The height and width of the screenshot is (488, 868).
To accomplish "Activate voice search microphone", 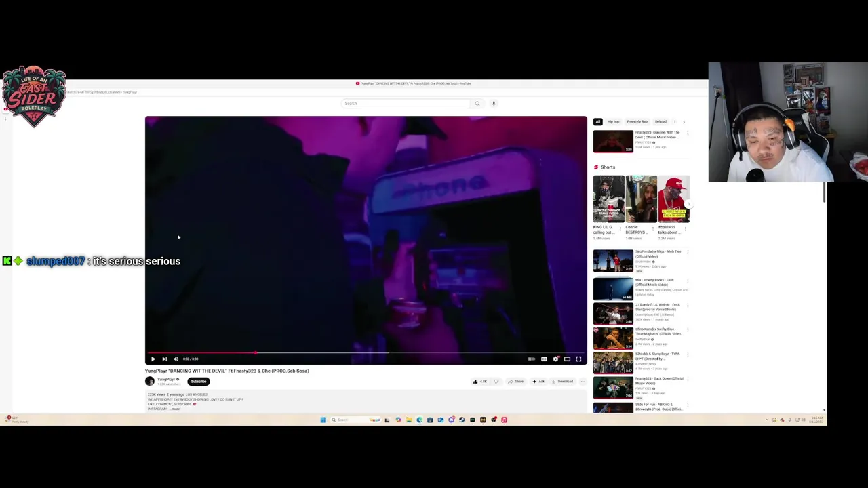I will [x=494, y=103].
